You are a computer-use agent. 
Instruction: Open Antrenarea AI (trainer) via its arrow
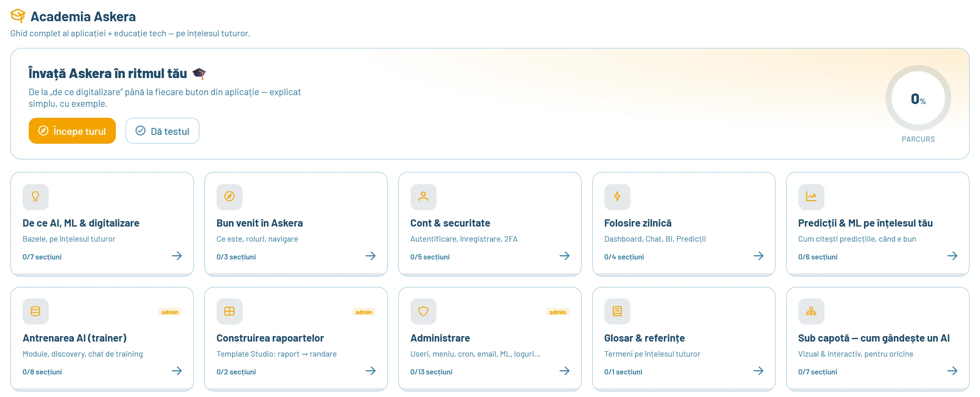click(176, 371)
